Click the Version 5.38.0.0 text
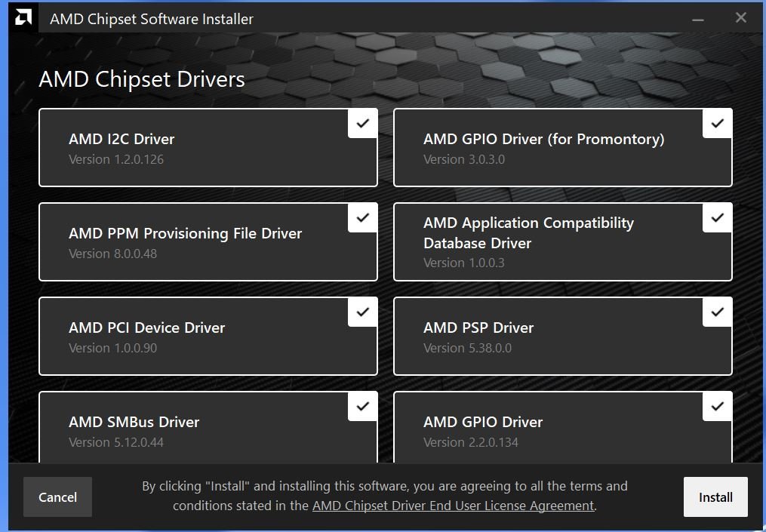 [x=467, y=349]
